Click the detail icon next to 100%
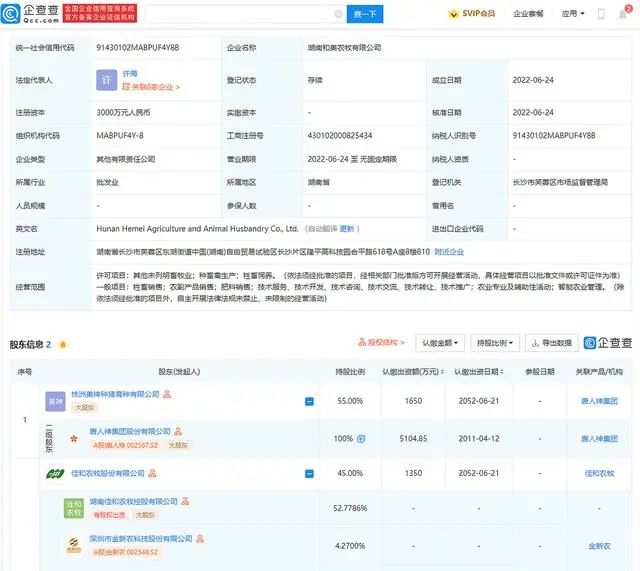The width and height of the screenshot is (640, 571). (361, 439)
